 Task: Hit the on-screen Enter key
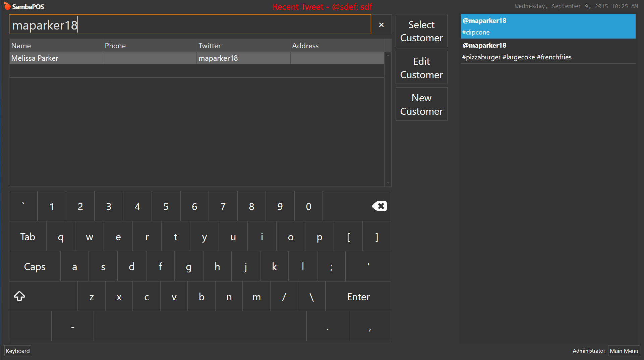coord(358,296)
